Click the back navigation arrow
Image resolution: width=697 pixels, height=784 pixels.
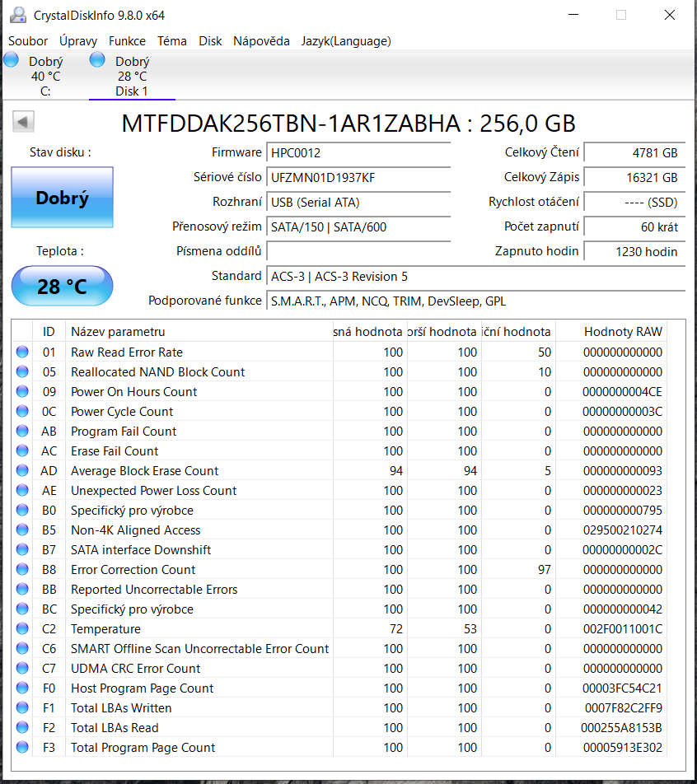23,121
